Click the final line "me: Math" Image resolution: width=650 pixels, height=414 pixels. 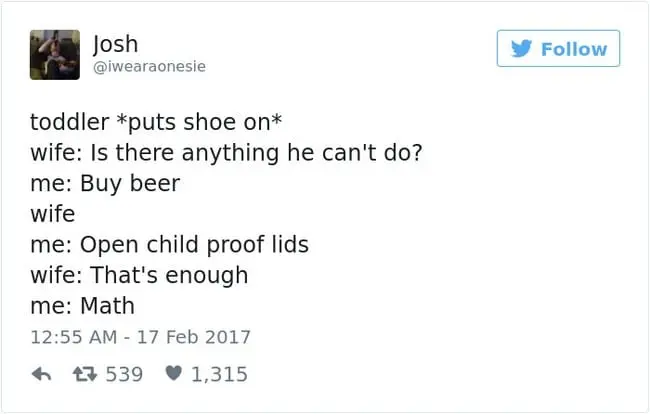pyautogui.click(x=82, y=305)
